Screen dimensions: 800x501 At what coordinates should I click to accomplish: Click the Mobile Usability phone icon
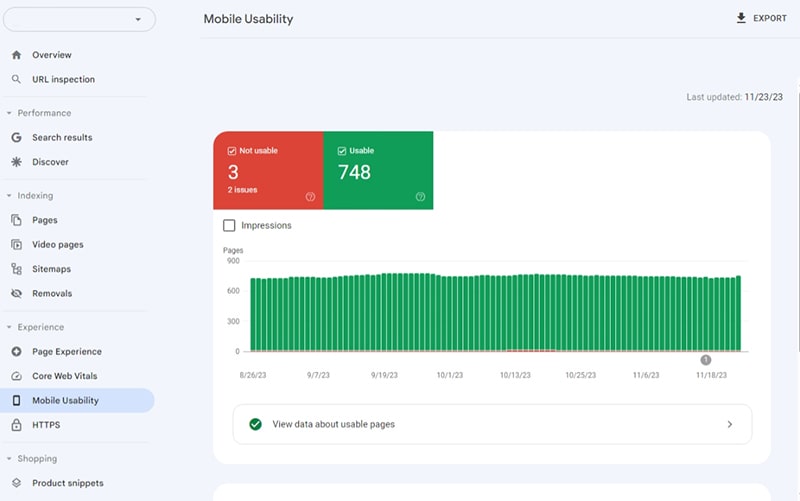pyautogui.click(x=16, y=400)
